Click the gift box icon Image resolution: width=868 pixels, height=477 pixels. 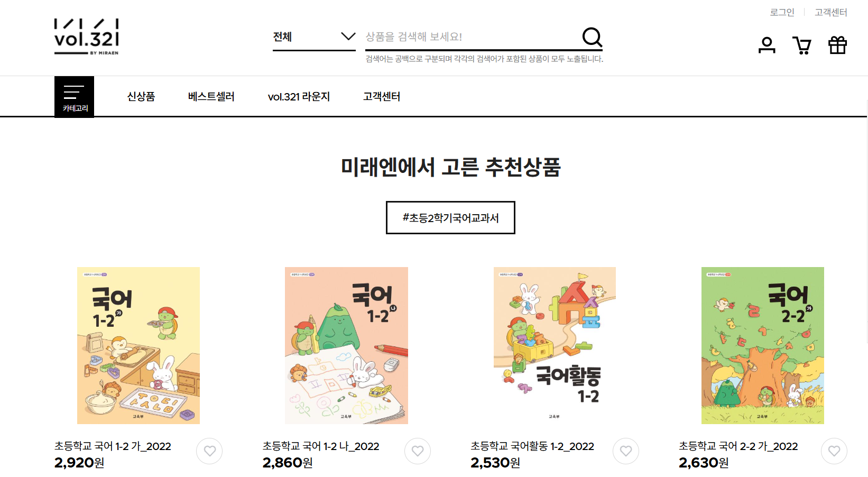837,45
